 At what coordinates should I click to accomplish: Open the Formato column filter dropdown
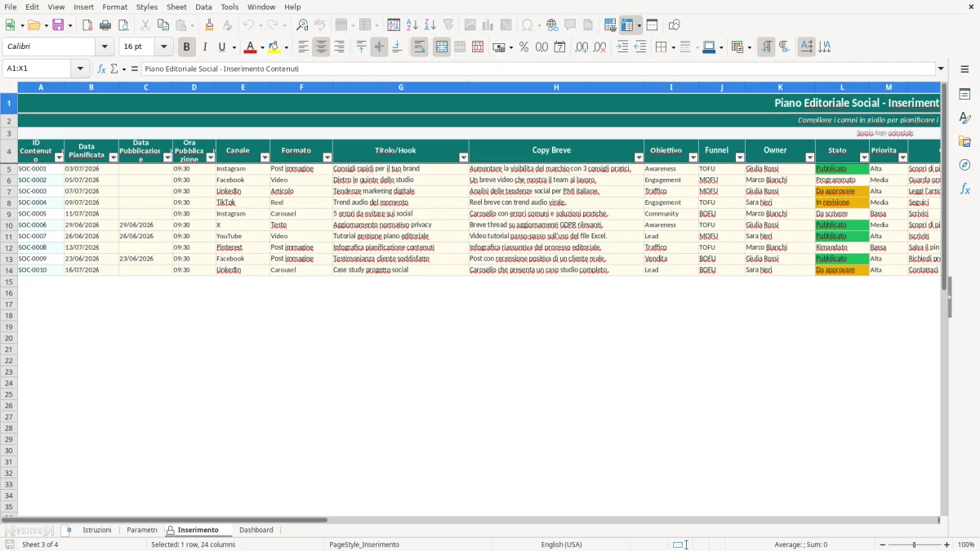[x=327, y=158]
